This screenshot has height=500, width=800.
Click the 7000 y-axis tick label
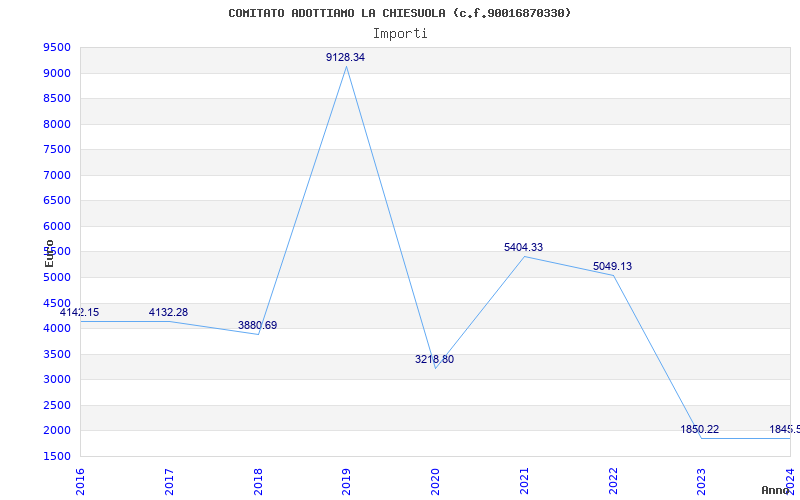click(x=57, y=176)
